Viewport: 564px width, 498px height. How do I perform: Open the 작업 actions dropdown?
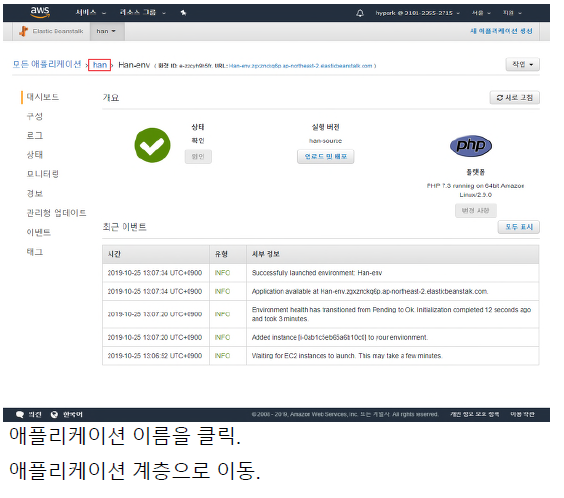522,65
